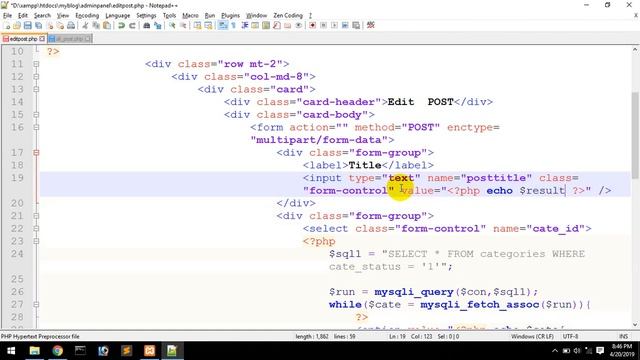Save the current file via toolbar

(x=27, y=25)
